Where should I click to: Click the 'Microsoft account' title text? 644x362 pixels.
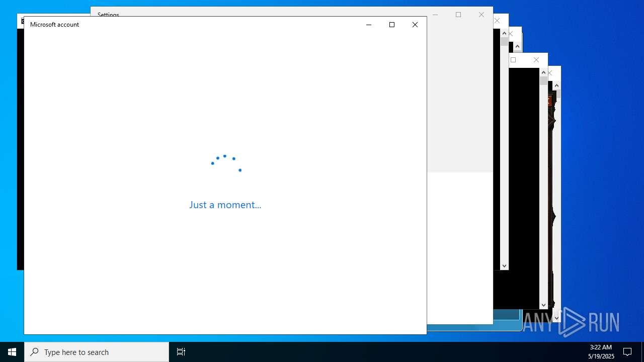click(54, 24)
